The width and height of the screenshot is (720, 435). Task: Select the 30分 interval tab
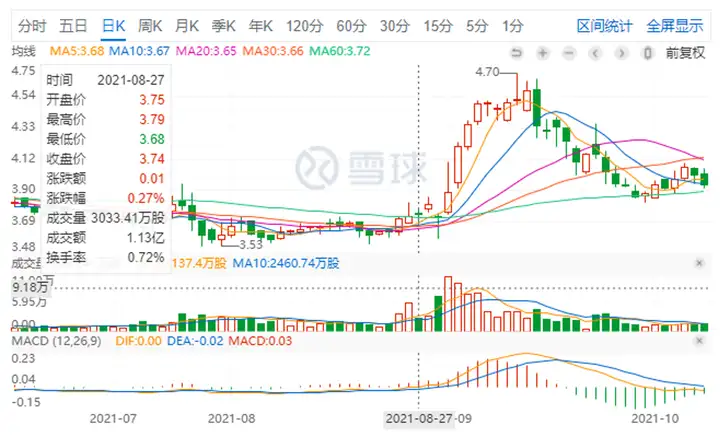pos(395,26)
